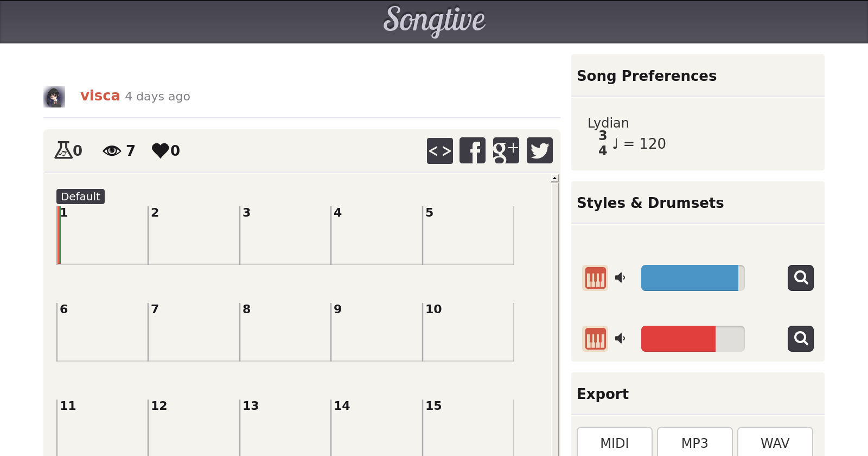Click the views eye icon
Image resolution: width=868 pixels, height=456 pixels.
[112, 150]
